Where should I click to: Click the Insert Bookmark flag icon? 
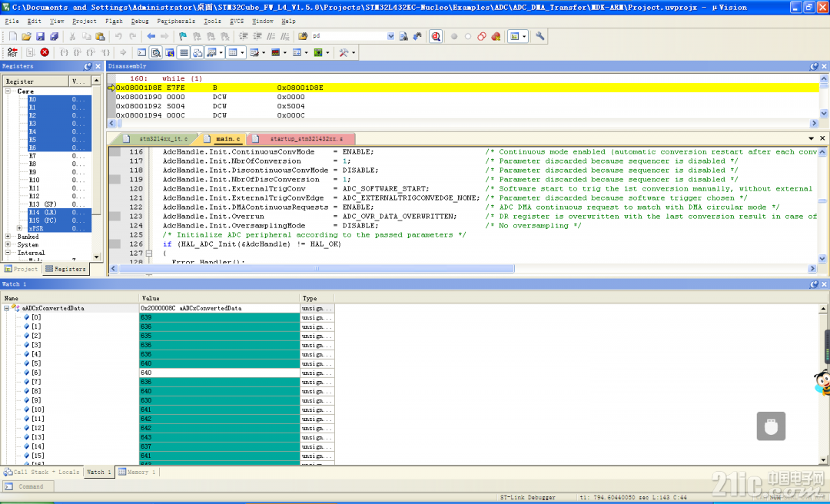tap(183, 36)
